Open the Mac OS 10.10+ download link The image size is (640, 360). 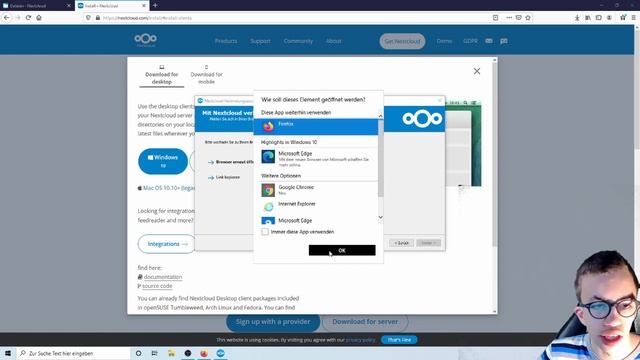pyautogui.click(x=167, y=188)
